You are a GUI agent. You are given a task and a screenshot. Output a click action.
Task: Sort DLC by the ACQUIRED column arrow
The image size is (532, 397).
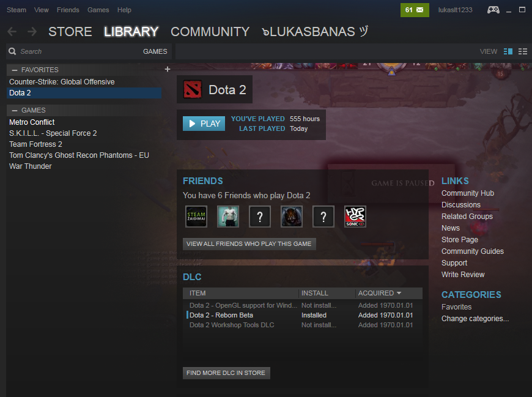399,293
